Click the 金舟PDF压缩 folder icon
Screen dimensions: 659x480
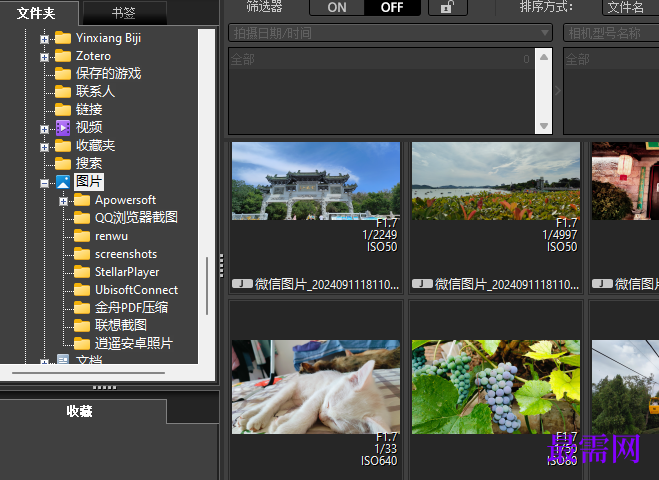82,308
